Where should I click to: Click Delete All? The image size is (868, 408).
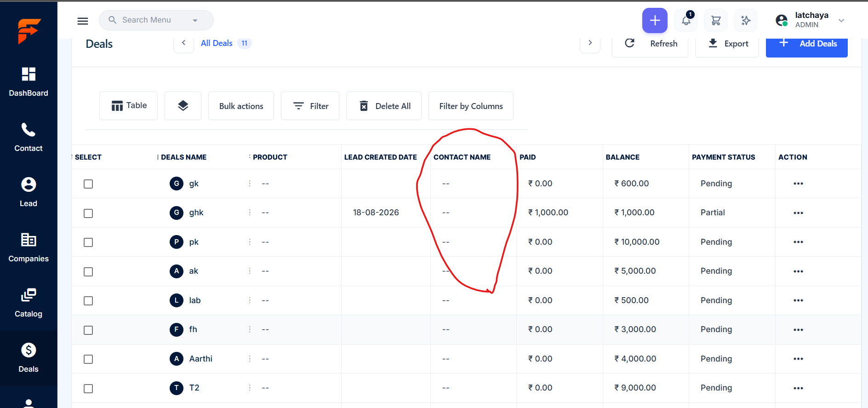(x=384, y=106)
